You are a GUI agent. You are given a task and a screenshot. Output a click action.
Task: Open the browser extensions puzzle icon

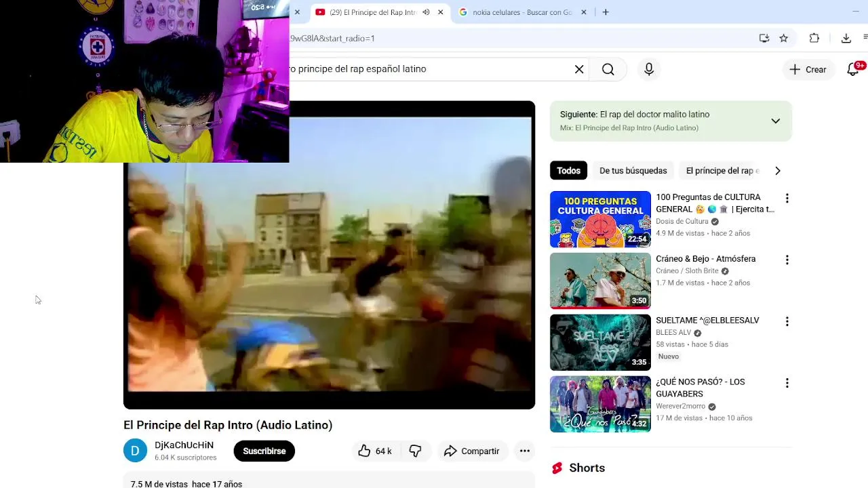tap(814, 39)
